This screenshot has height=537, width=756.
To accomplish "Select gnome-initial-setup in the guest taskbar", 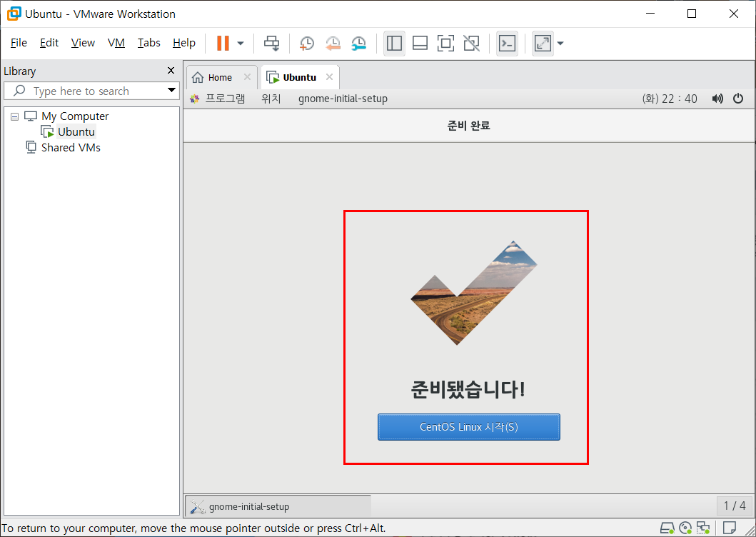I will click(278, 506).
